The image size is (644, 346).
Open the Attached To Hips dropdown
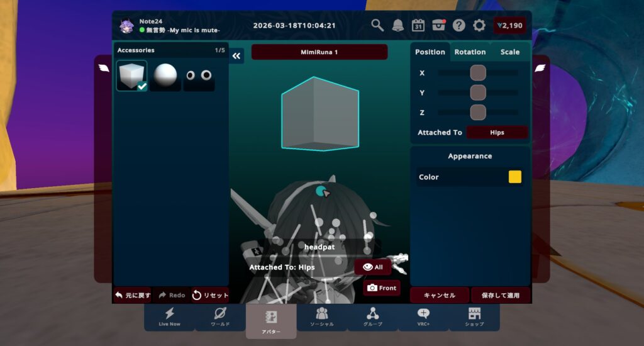click(497, 133)
